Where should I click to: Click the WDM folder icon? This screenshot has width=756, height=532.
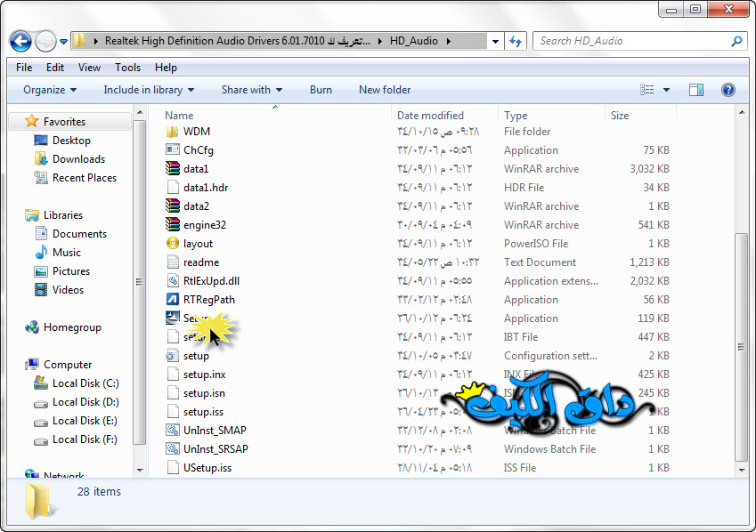[x=173, y=132]
